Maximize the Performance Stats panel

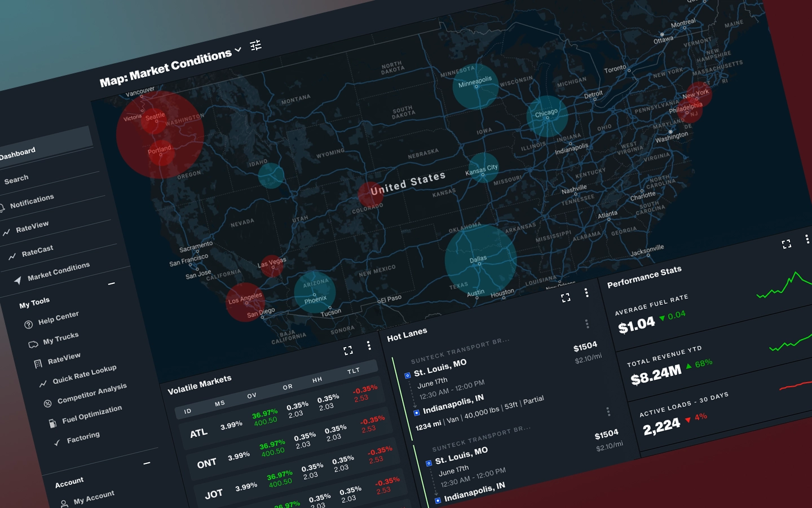[x=786, y=244]
